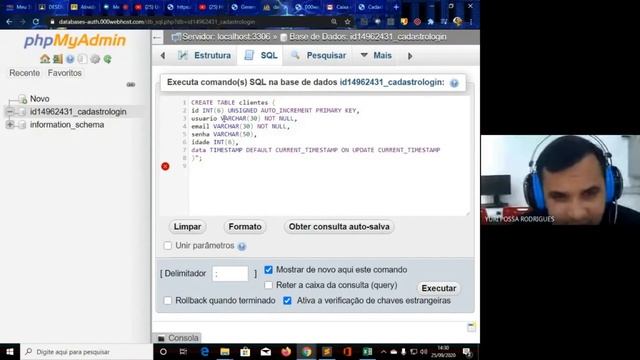Open the taskbar clock and date
Viewport: 640px width, 360px height.
coord(443,351)
